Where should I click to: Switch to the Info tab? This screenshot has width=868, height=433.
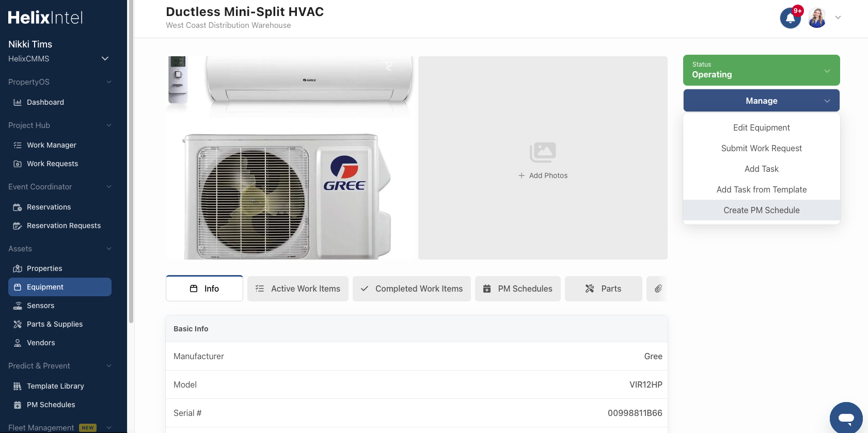click(204, 288)
